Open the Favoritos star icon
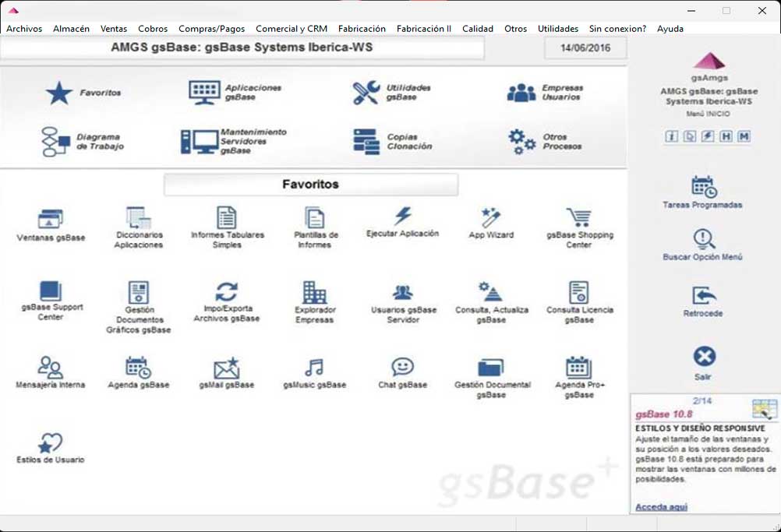This screenshot has width=781, height=532. (59, 93)
